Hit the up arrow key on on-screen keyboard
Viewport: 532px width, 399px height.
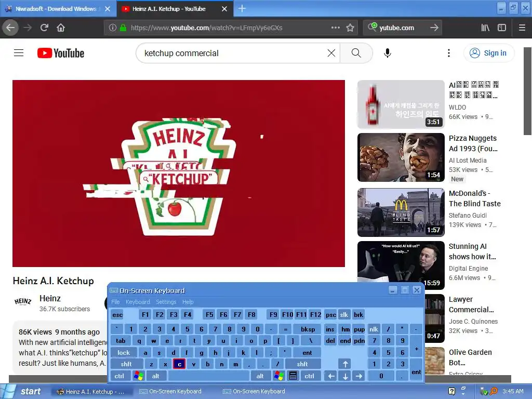345,364
